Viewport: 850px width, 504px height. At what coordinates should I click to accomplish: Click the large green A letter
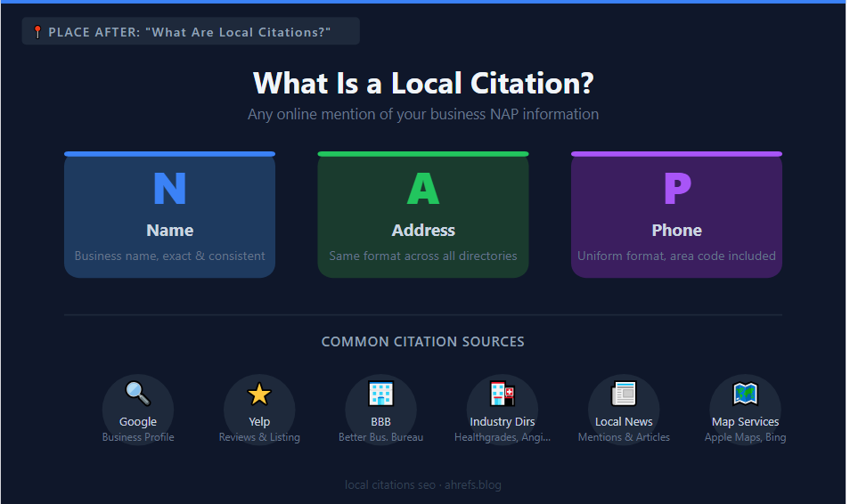[423, 189]
